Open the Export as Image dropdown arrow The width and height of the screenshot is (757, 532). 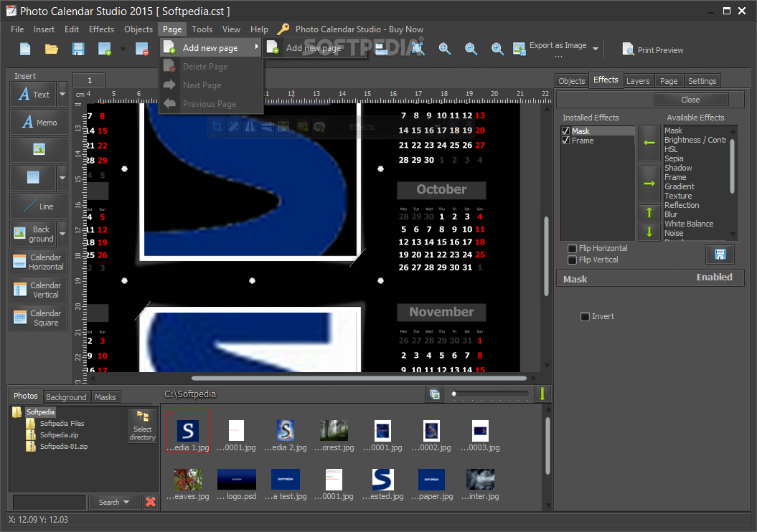coord(596,49)
